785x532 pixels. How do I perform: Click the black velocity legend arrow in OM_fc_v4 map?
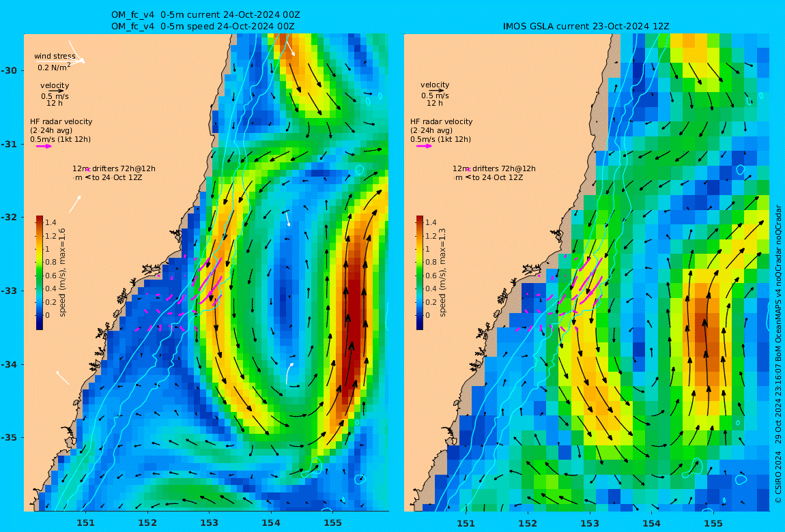[x=55, y=91]
